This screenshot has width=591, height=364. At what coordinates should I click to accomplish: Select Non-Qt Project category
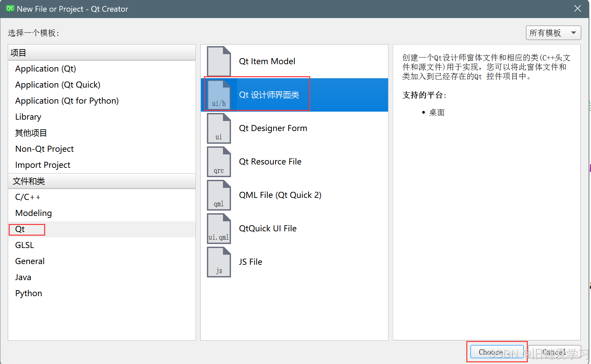tap(102, 149)
